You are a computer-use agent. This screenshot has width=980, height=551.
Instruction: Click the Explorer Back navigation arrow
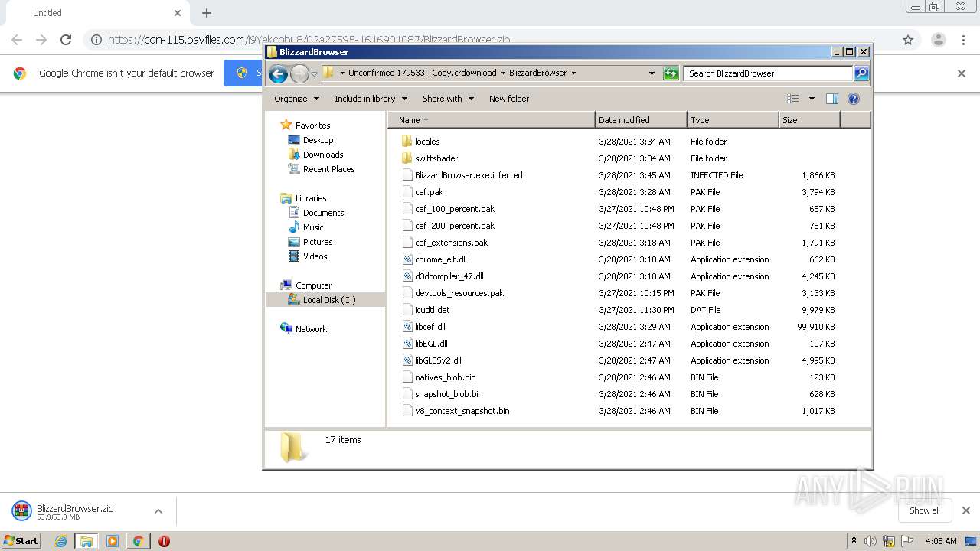tap(278, 73)
